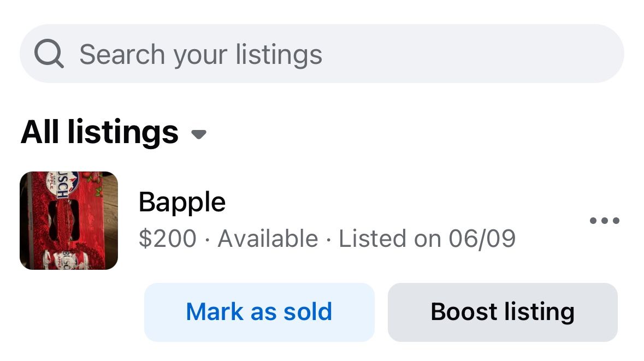Select the blue Mark as sold text

259,312
